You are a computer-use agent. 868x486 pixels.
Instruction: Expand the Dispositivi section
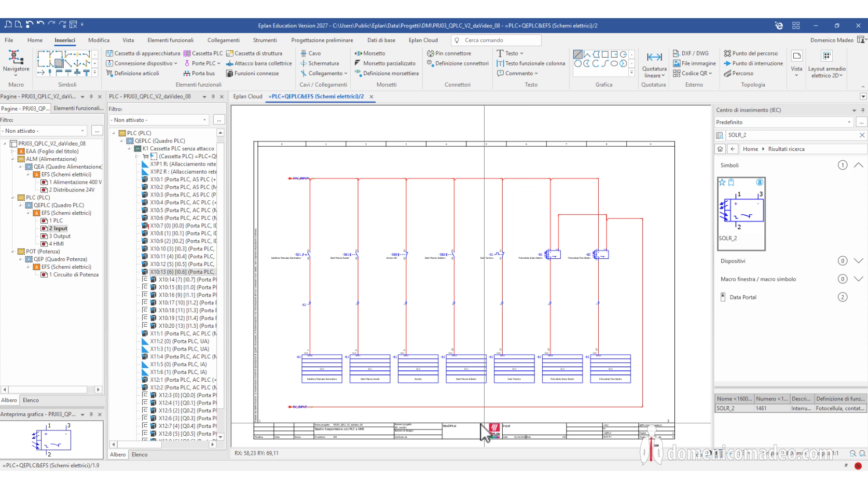858,261
